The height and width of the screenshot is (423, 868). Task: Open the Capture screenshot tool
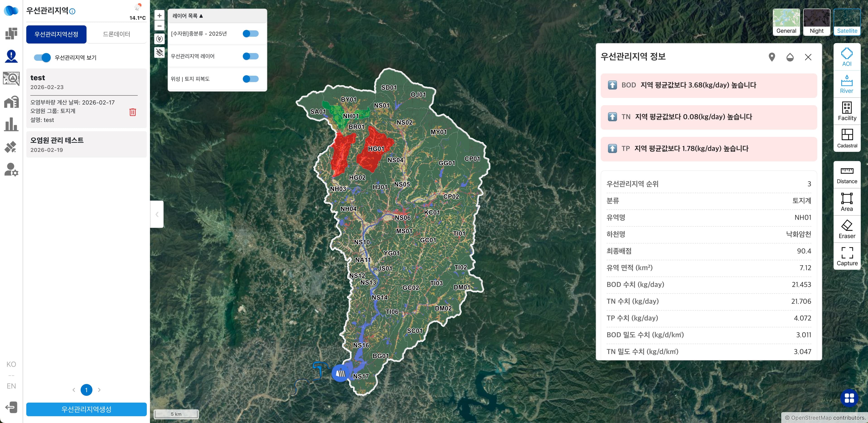[x=847, y=257]
